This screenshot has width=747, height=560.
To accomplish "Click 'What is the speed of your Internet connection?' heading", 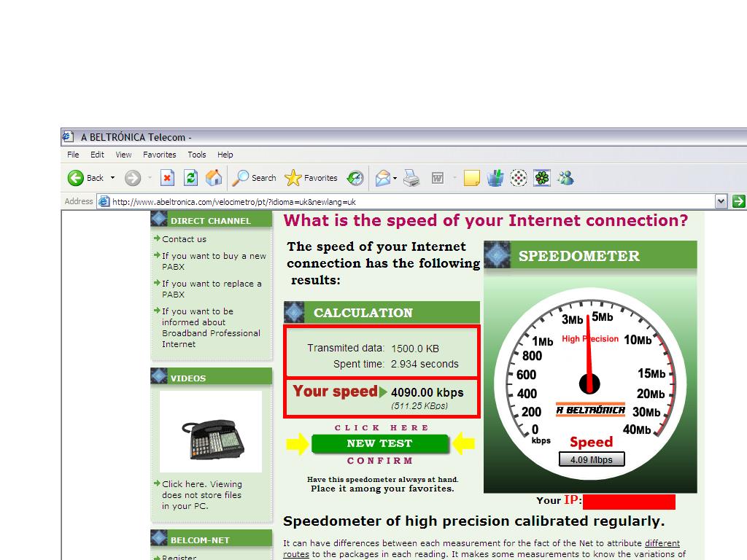I will [x=485, y=220].
